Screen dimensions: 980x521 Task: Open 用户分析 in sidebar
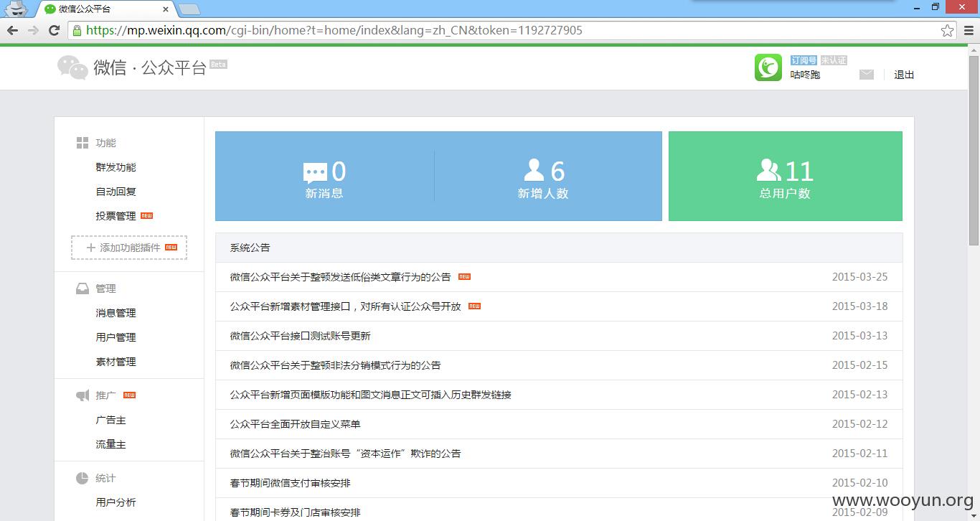pyautogui.click(x=116, y=502)
